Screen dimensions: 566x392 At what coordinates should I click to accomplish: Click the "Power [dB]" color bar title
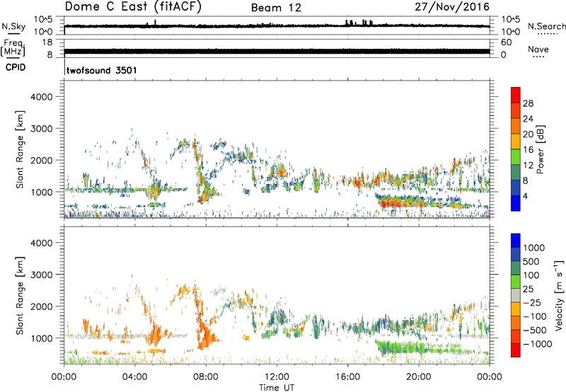click(541, 149)
